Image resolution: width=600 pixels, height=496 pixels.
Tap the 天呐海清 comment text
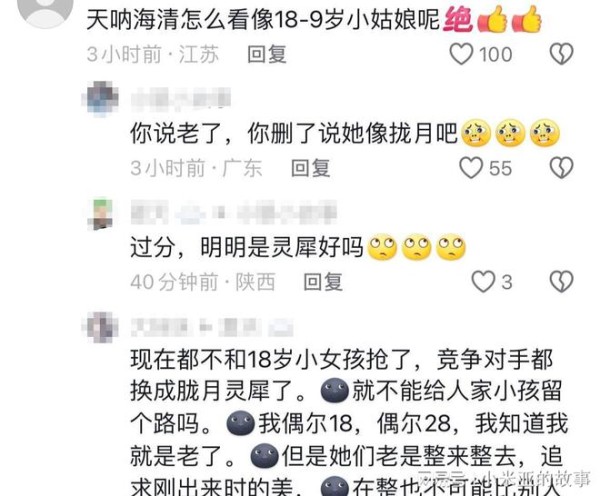tap(314, 19)
